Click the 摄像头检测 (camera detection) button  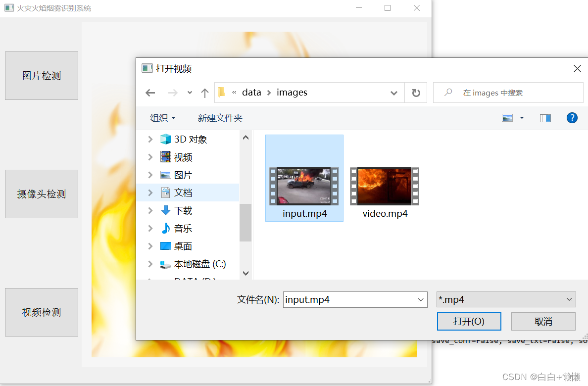41,194
